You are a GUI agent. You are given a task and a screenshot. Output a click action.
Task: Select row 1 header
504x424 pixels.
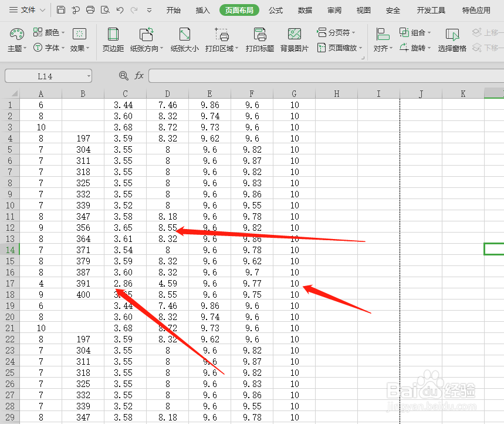pyautogui.click(x=10, y=105)
